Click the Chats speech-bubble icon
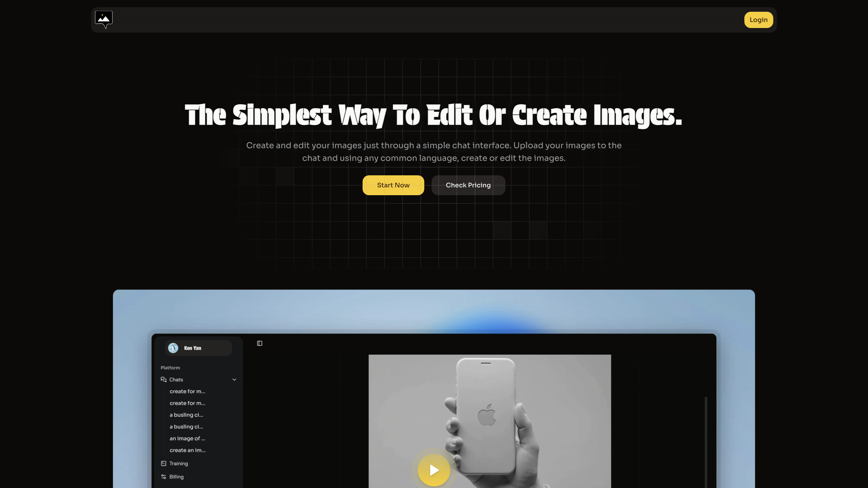The image size is (868, 488). (164, 380)
